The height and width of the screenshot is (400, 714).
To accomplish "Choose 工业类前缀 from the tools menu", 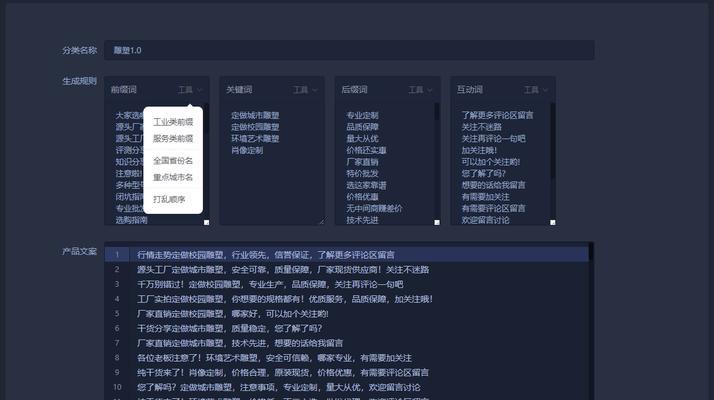I will (x=173, y=122).
